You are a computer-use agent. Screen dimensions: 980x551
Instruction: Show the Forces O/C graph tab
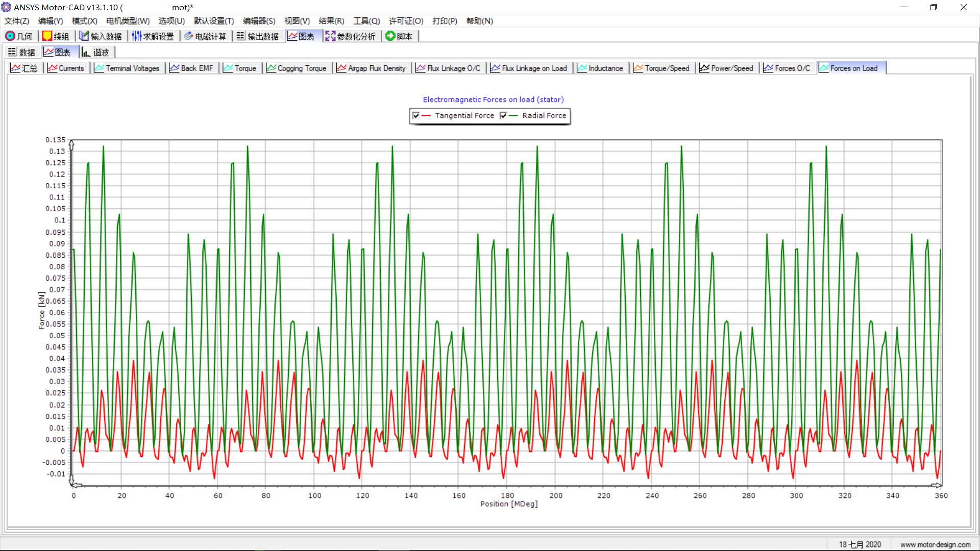pyautogui.click(x=788, y=68)
